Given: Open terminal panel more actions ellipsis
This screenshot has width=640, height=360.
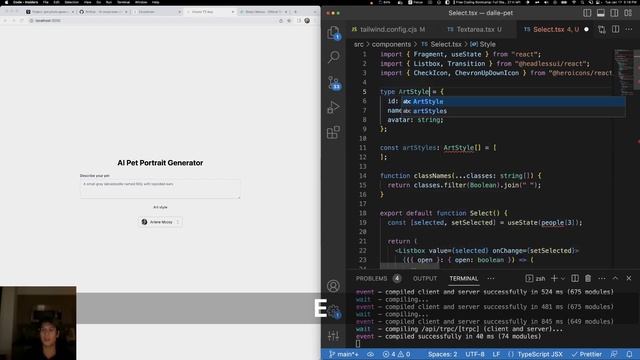Looking at the screenshot, I should point(602,278).
